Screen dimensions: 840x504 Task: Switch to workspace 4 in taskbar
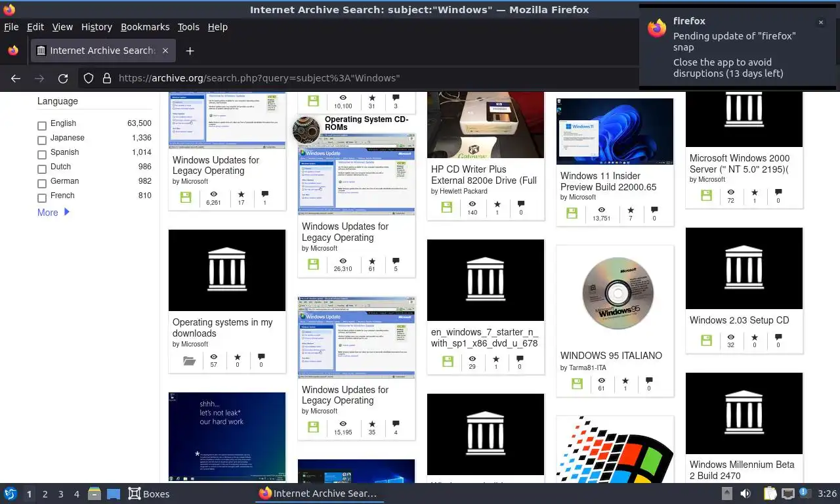pyautogui.click(x=76, y=494)
